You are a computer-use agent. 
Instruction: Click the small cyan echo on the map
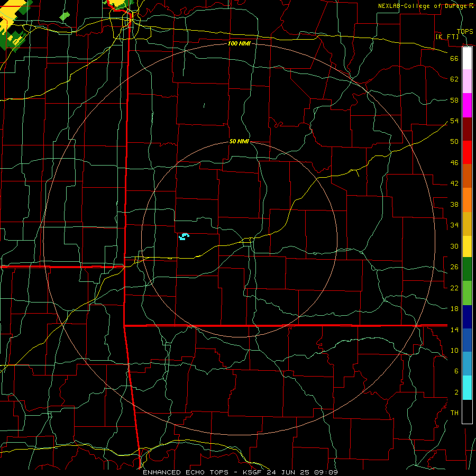tap(184, 236)
